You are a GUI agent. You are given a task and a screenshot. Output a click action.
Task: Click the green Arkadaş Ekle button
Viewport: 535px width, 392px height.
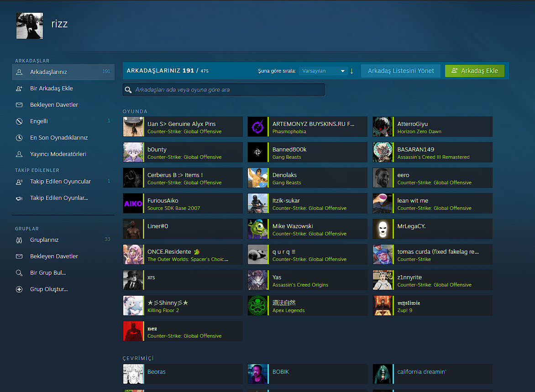pyautogui.click(x=474, y=71)
